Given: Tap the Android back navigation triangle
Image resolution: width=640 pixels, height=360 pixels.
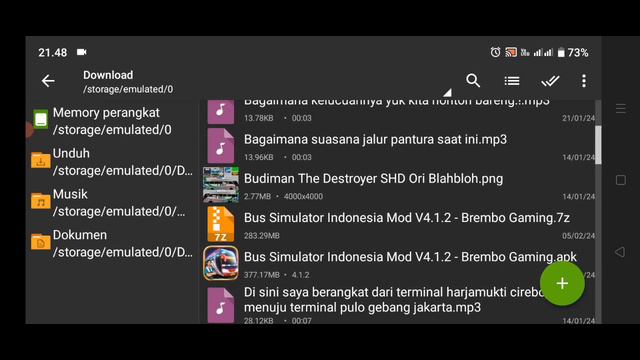Looking at the screenshot, I should pyautogui.click(x=620, y=252).
